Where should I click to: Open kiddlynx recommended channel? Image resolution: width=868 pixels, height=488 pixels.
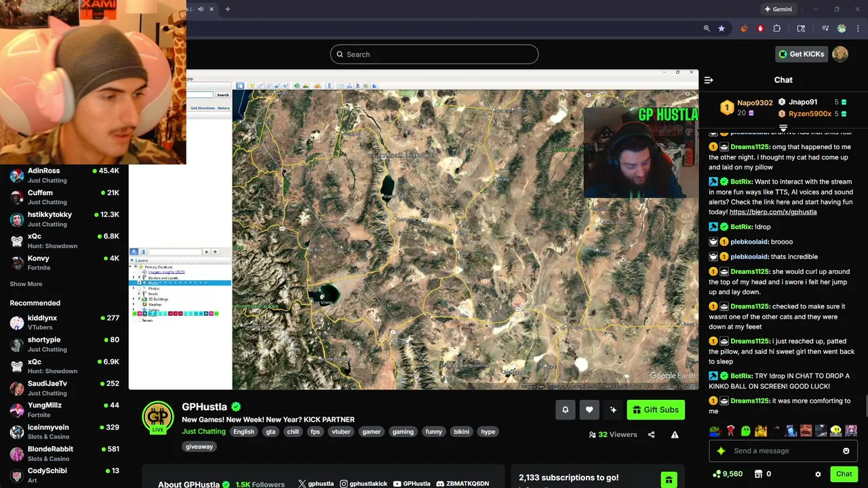pyautogui.click(x=64, y=322)
